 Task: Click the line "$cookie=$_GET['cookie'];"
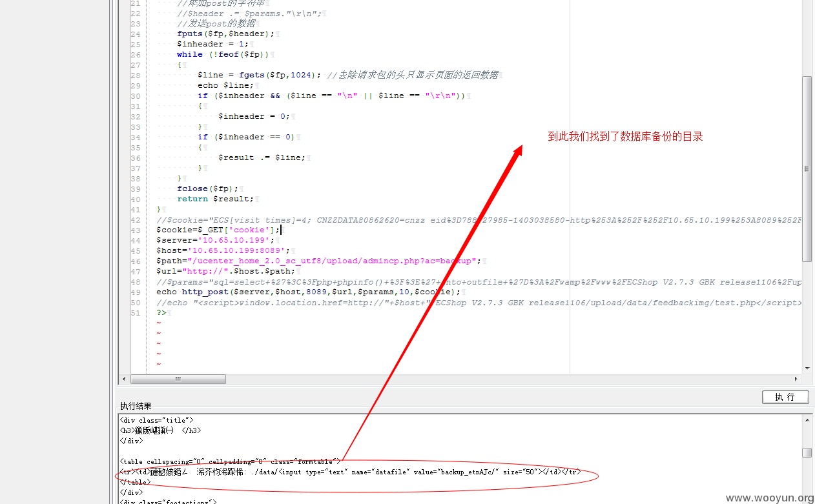(x=218, y=230)
